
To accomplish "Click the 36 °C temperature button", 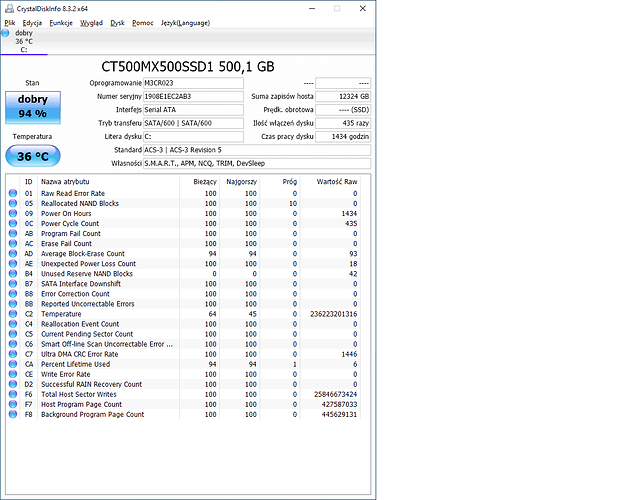I will [33, 156].
